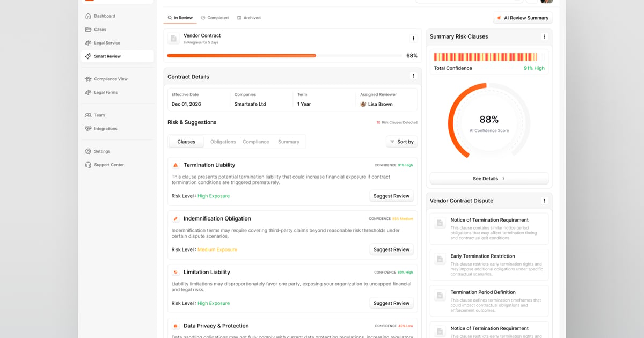
Task: Click 'Dec 01, 2026' effective date
Action: coord(186,104)
